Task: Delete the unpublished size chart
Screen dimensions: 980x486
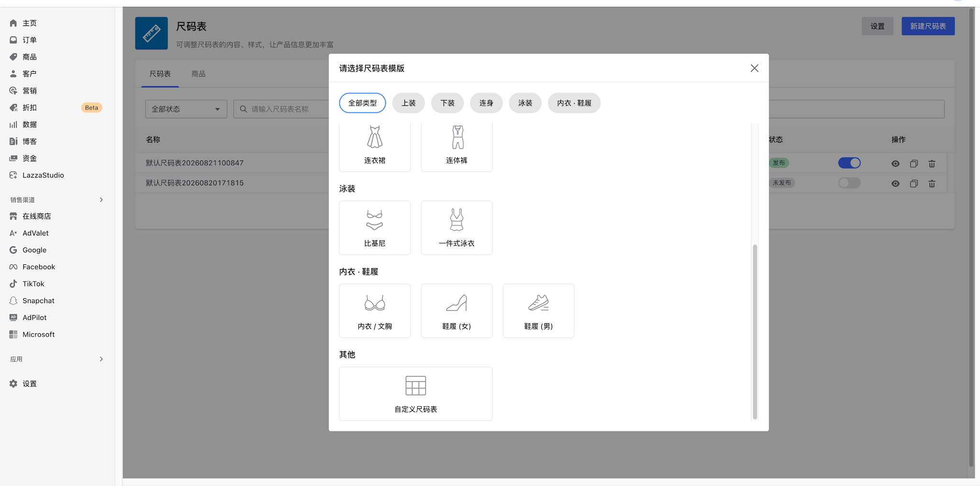Action: click(x=932, y=183)
